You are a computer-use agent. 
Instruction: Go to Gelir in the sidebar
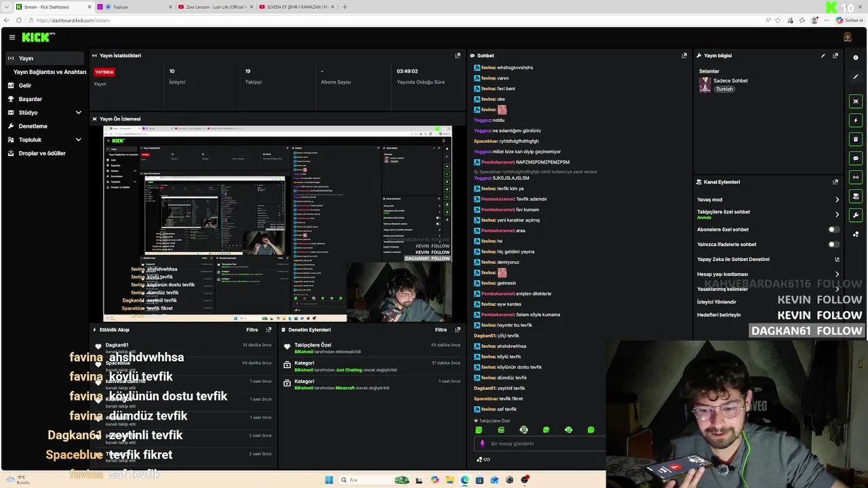point(46,85)
